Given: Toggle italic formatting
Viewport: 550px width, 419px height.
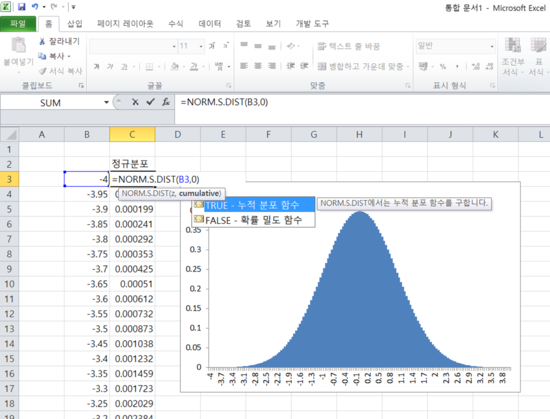Looking at the screenshot, I should (x=110, y=66).
